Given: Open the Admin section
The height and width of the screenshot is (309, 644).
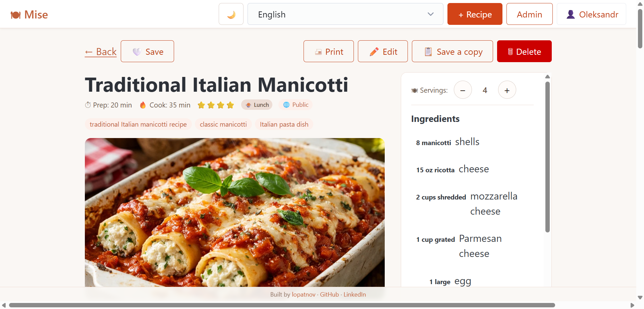Looking at the screenshot, I should pyautogui.click(x=529, y=14).
